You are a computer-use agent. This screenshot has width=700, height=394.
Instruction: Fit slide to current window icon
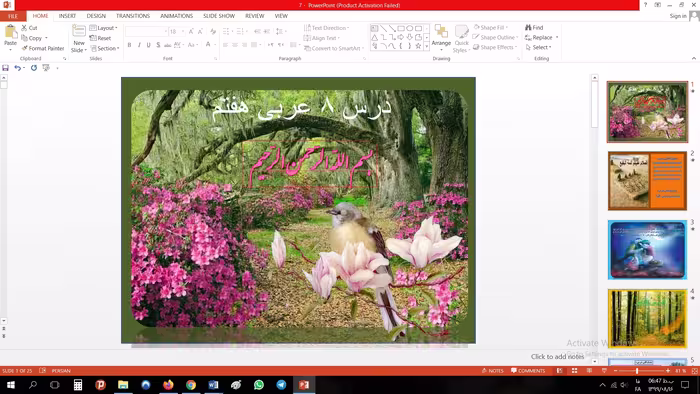[695, 371]
